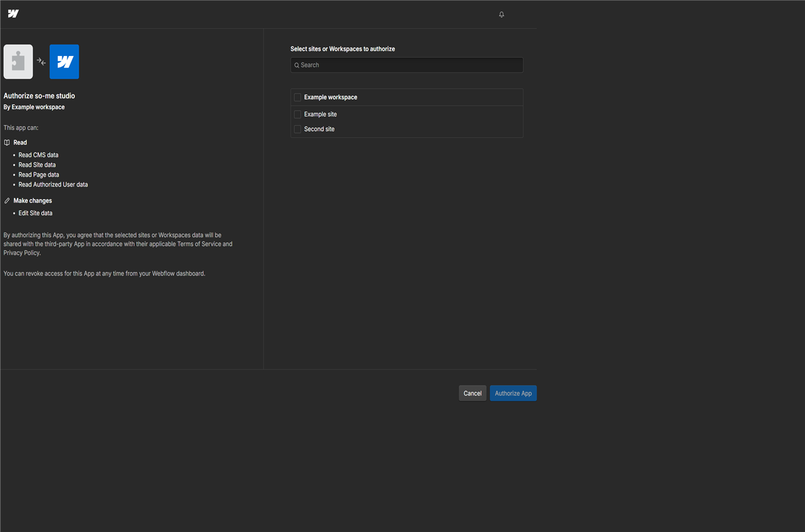This screenshot has width=805, height=532.
Task: Click the 'Example site' row label
Action: [x=321, y=114]
